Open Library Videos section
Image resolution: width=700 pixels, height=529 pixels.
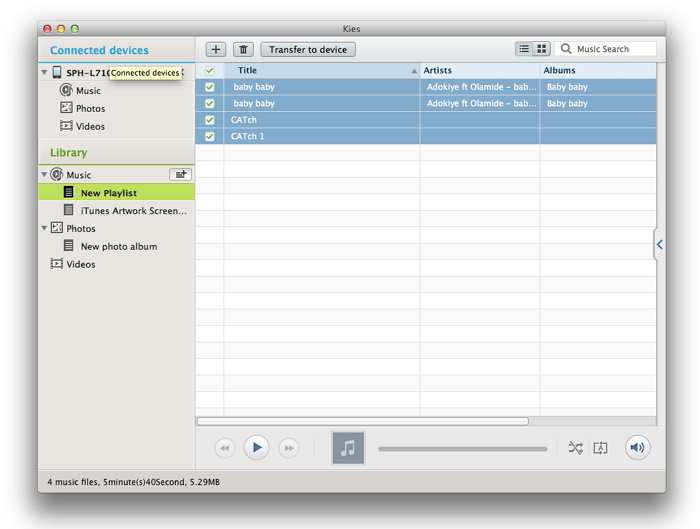(81, 264)
